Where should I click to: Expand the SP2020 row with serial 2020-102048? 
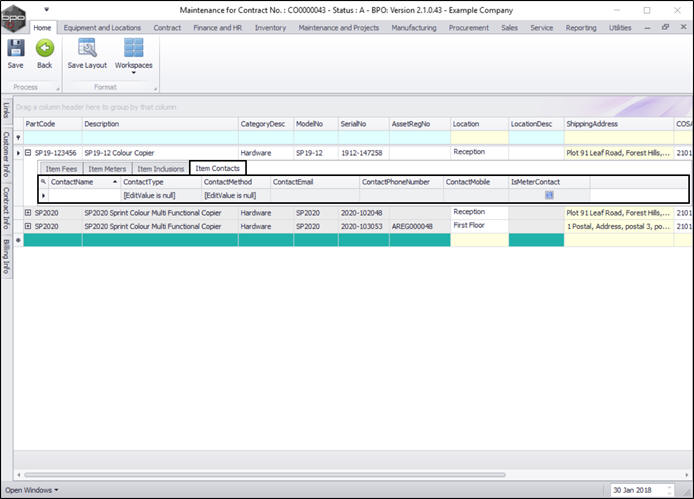28,213
